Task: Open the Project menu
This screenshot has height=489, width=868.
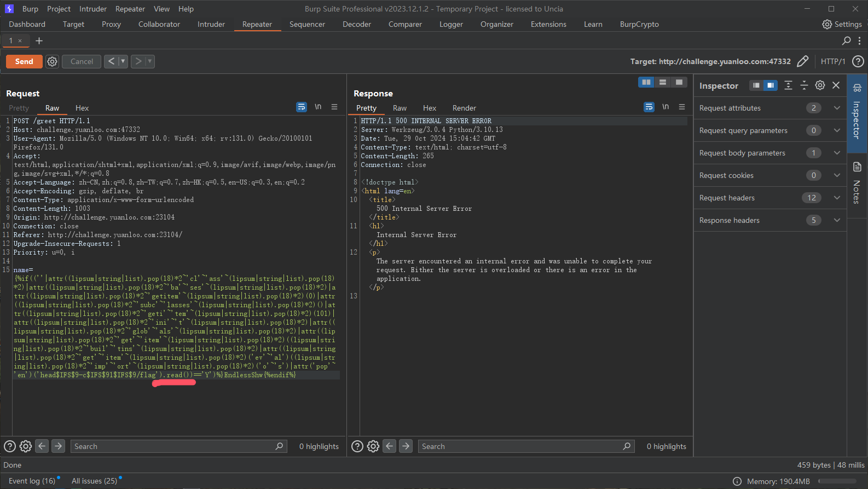Action: 59,9
